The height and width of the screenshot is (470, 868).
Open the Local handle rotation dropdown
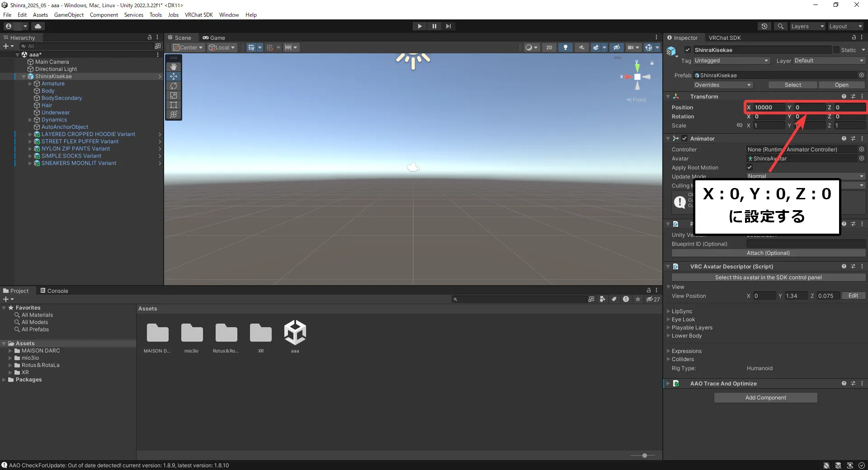tap(222, 47)
